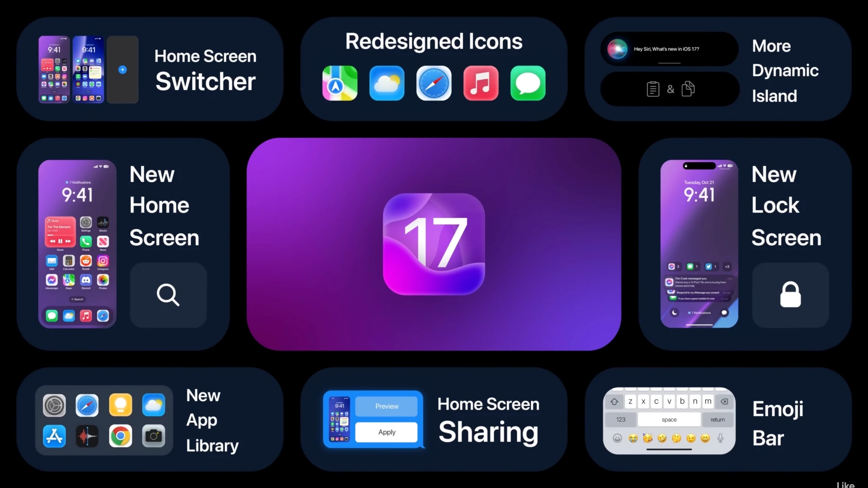Image resolution: width=868 pixels, height=488 pixels.
Task: Click the Home Screen Sharing Apply button
Action: [x=386, y=432]
